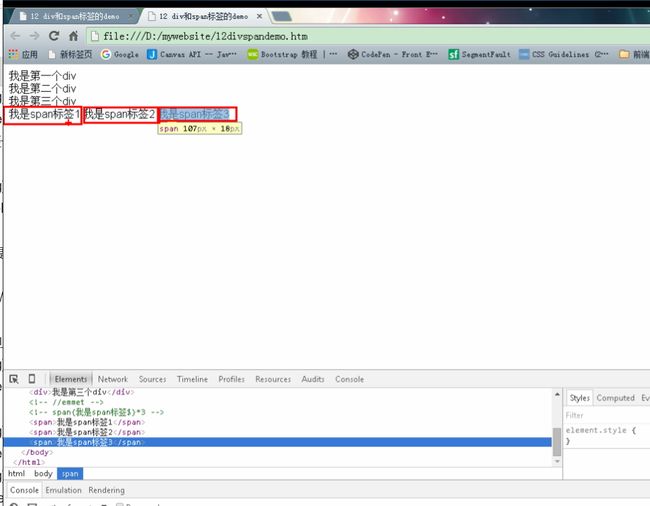The width and height of the screenshot is (650, 506).
Task: Select the body breadcrumb
Action: 43,473
